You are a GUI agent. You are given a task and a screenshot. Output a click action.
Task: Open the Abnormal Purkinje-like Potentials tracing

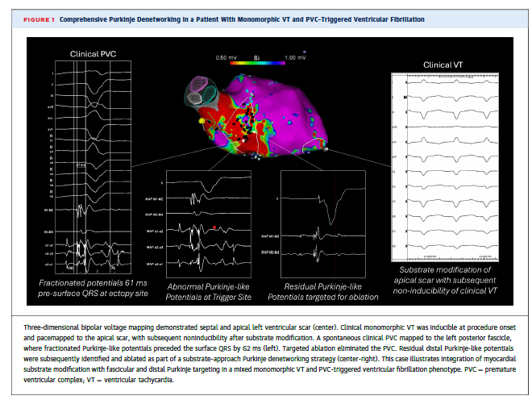tap(209, 224)
